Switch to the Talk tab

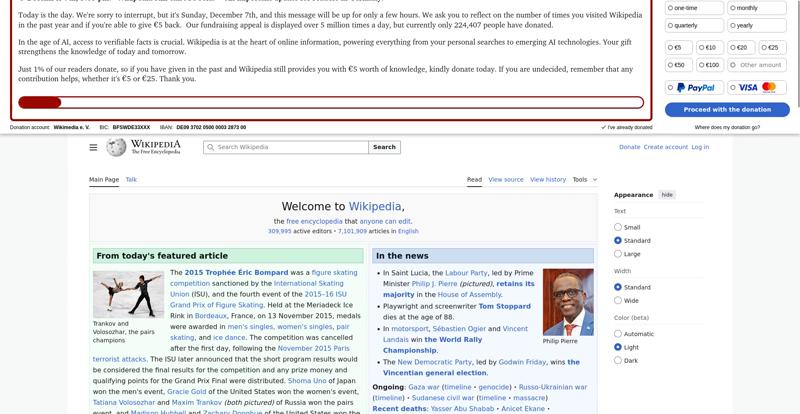tap(131, 180)
